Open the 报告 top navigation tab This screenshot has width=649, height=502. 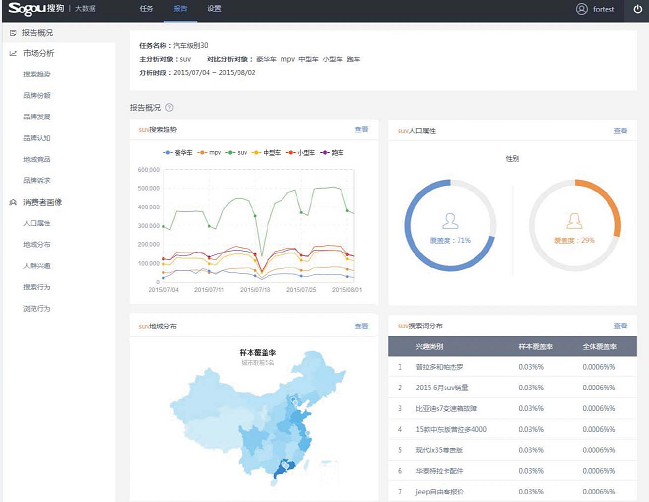180,9
